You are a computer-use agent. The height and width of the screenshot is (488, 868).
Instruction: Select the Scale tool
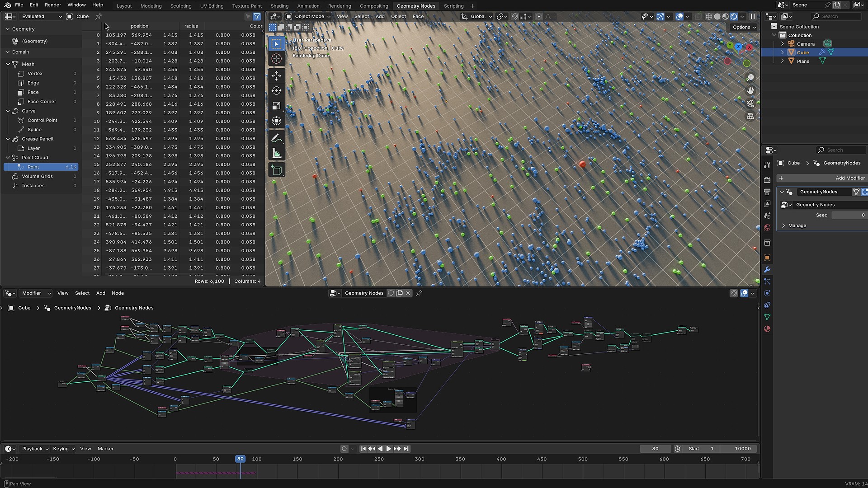coord(276,106)
